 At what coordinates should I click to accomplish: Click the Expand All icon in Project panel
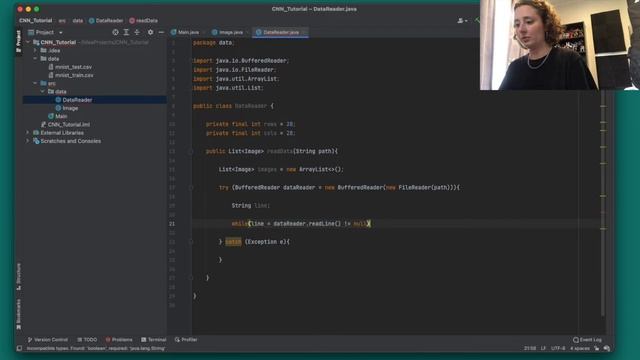coord(126,32)
